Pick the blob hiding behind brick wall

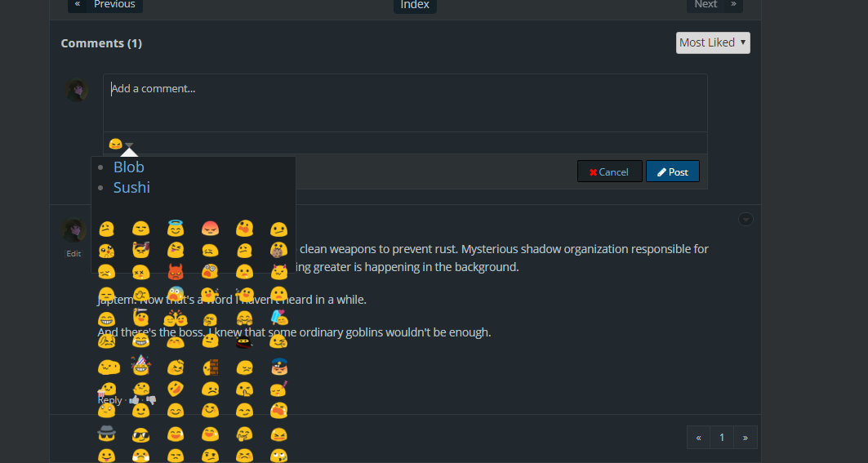pos(210,367)
